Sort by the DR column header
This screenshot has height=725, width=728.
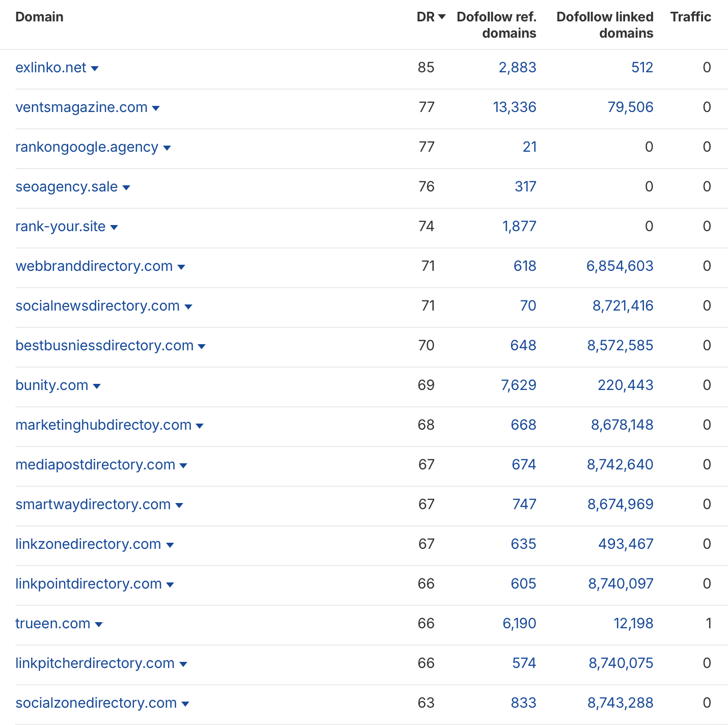tap(426, 17)
